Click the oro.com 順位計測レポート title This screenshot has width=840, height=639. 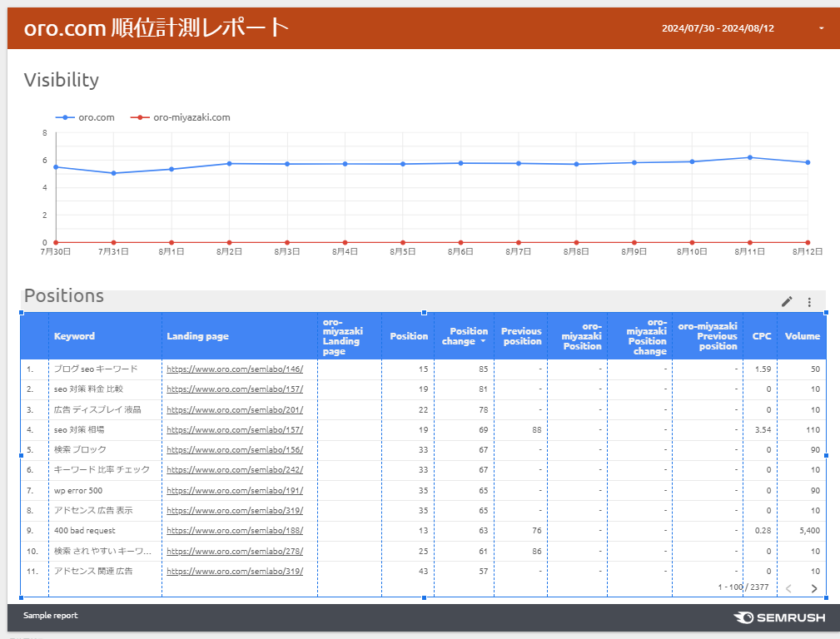pos(157,27)
